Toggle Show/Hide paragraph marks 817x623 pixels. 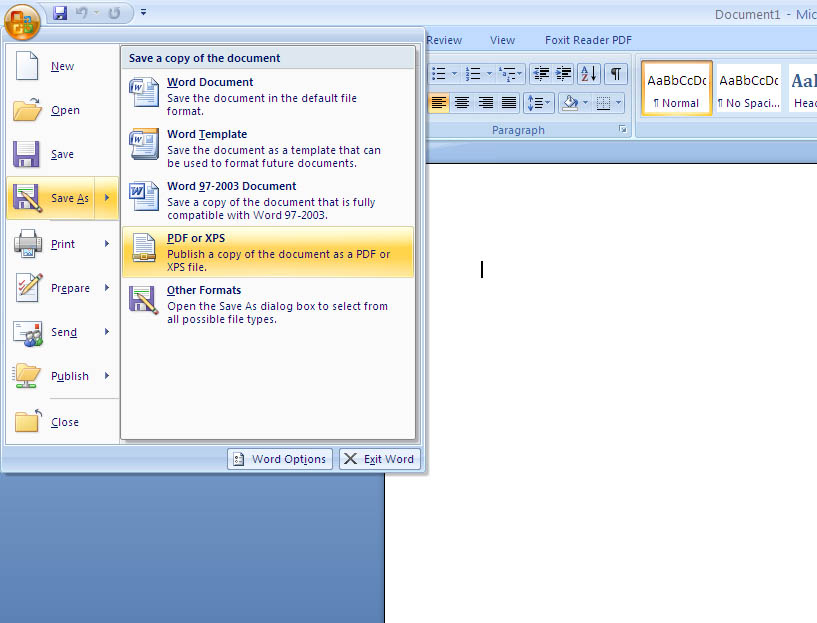616,74
